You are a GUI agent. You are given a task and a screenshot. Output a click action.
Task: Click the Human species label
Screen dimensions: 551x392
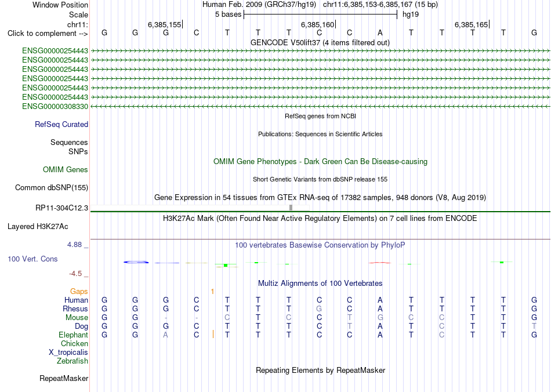pos(76,300)
